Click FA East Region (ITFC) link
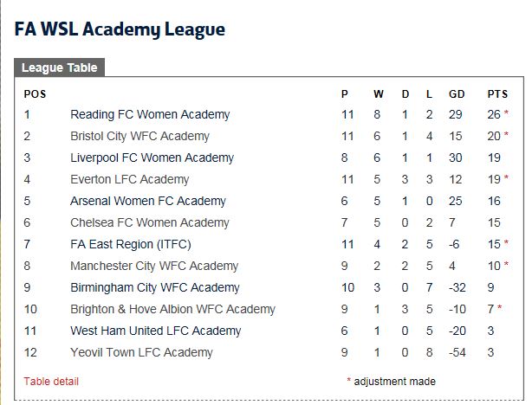Image resolution: width=532 pixels, height=405 pixels. coord(131,244)
